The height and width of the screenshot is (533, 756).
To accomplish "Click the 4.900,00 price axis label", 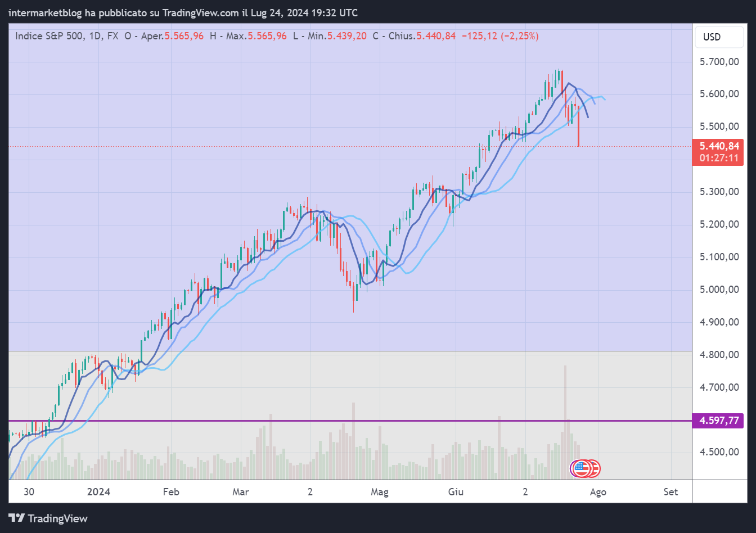I will point(719,322).
